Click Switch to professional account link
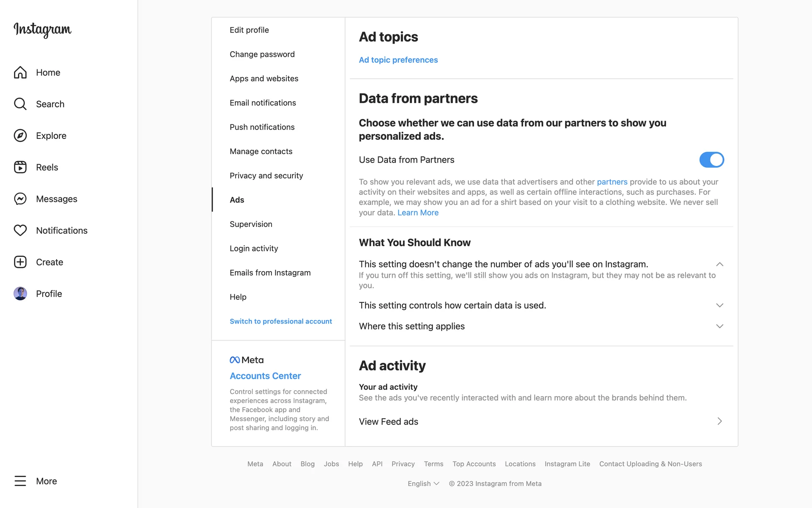Viewport: 812px width, 508px height. [x=280, y=321]
